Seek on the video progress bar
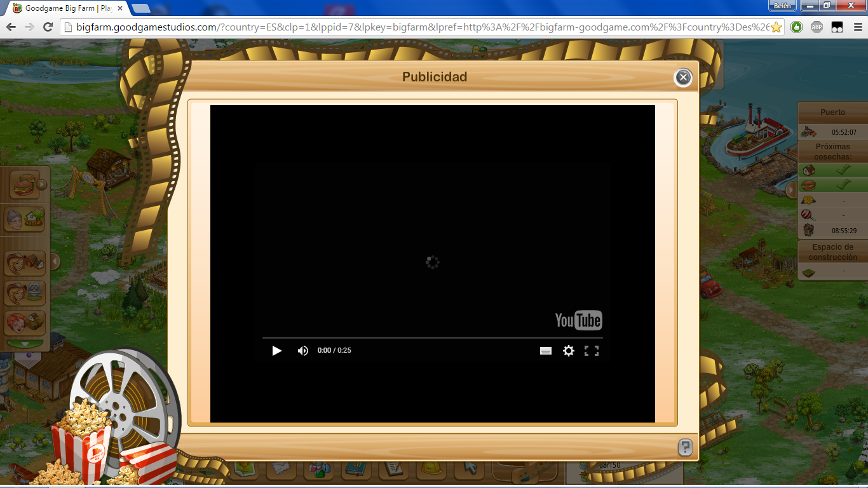 [x=432, y=337]
